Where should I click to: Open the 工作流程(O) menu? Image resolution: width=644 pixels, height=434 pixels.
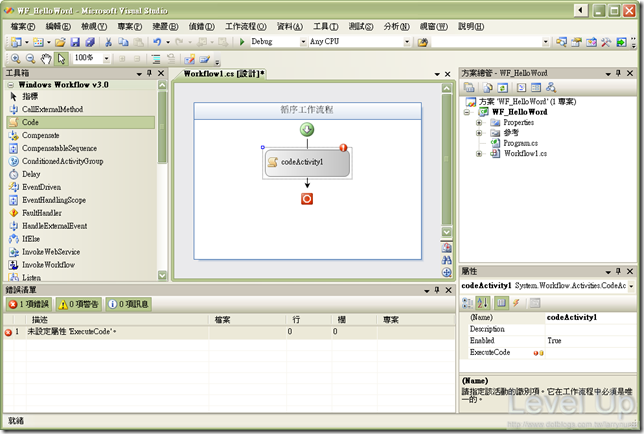click(246, 27)
